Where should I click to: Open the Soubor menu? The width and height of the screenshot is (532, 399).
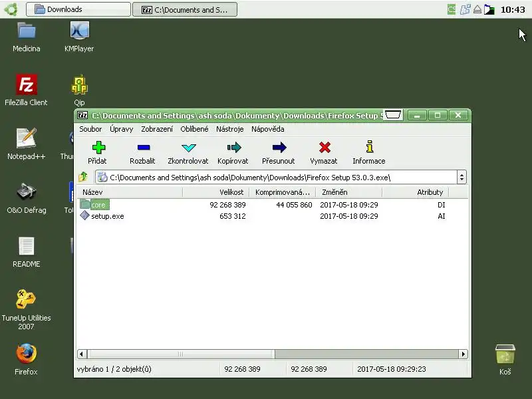tap(90, 129)
